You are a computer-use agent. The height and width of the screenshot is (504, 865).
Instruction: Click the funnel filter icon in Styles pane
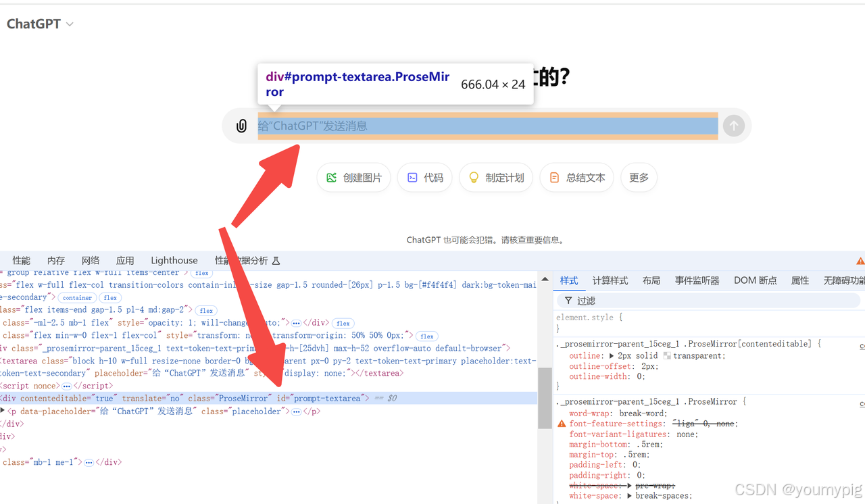click(568, 301)
